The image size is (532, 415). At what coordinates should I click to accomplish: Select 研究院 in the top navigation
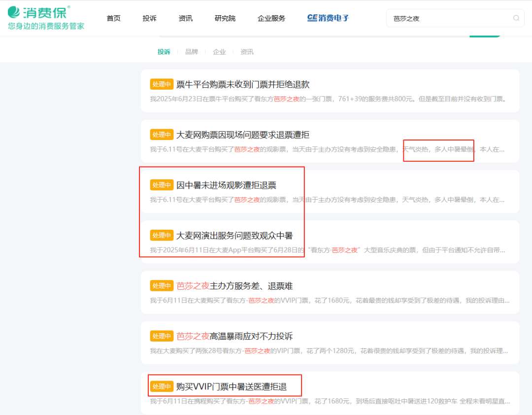(225, 18)
